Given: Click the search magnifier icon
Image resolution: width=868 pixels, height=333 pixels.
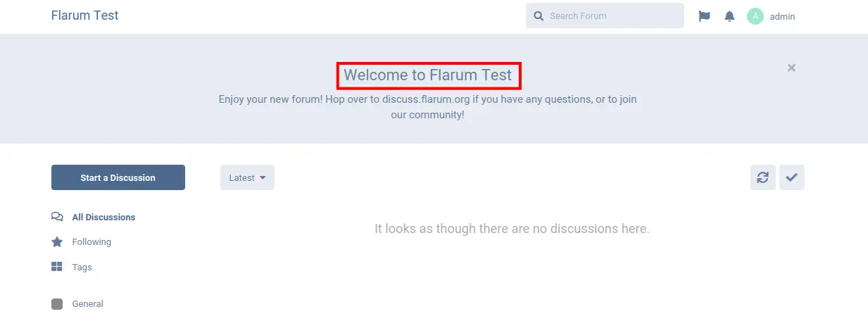Looking at the screenshot, I should point(539,16).
